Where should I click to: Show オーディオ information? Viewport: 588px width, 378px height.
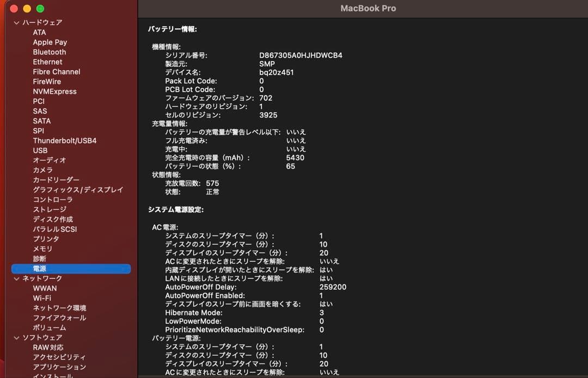pos(49,160)
